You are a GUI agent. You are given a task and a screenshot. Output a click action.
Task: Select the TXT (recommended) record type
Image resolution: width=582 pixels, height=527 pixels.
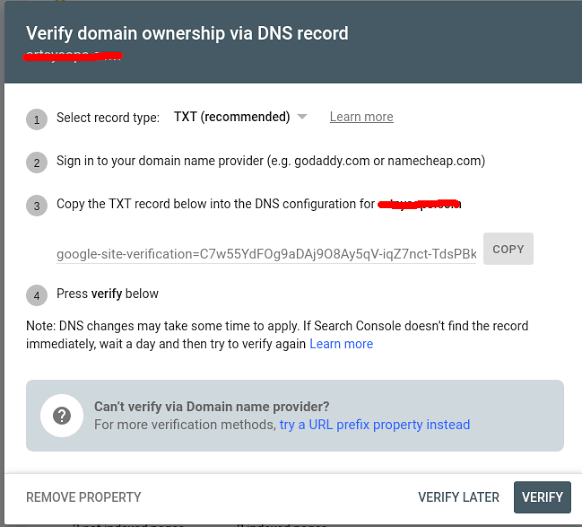[232, 117]
